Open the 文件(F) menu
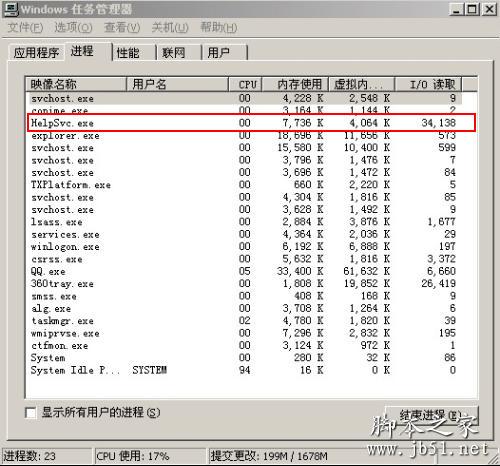Image resolution: width=500 pixels, height=466 pixels. (25, 27)
